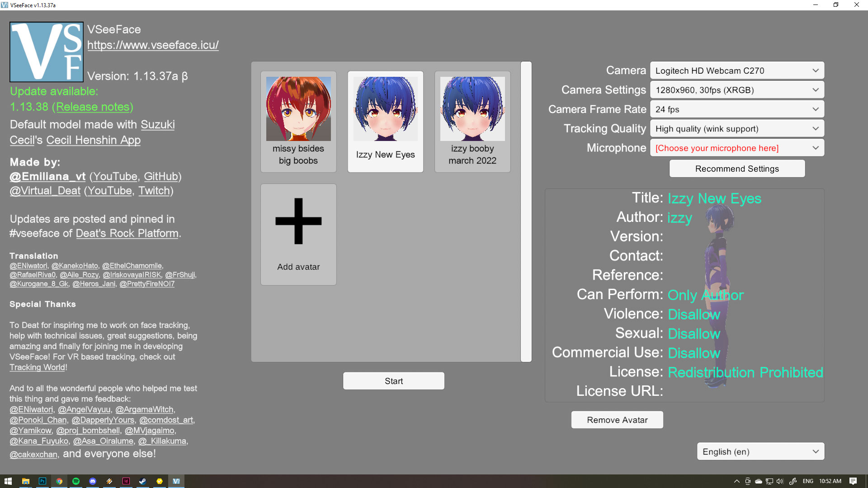Click the Windows Ink pen tray icon
Image resolution: width=868 pixels, height=488 pixels.
[793, 481]
